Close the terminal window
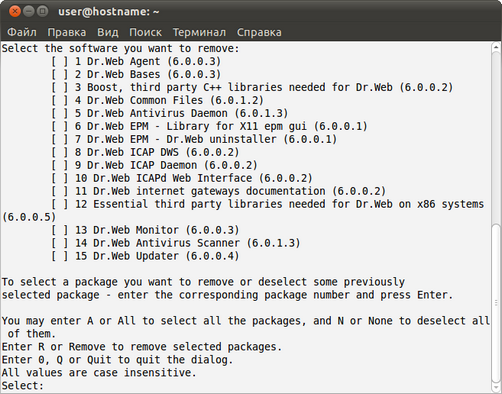The width and height of the screenshot is (502, 394). tap(15, 11)
